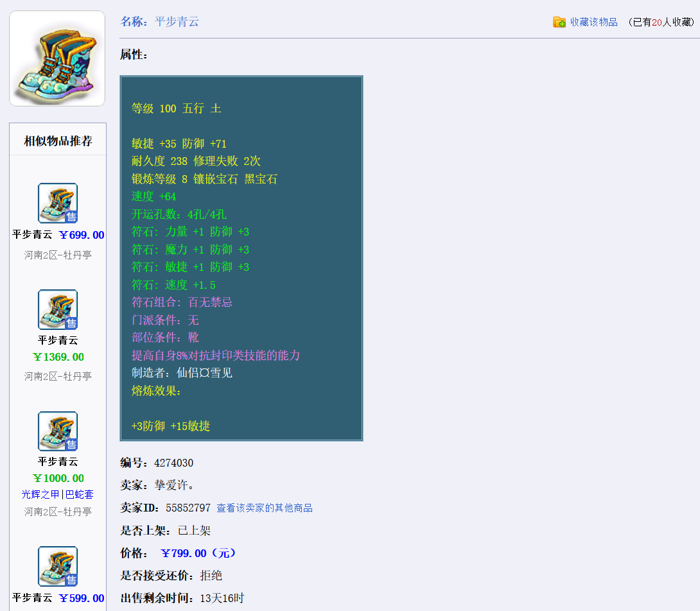Image resolution: width=700 pixels, height=611 pixels.
Task: Open the boots thumbnail priced ¥599.00
Action: (x=58, y=566)
